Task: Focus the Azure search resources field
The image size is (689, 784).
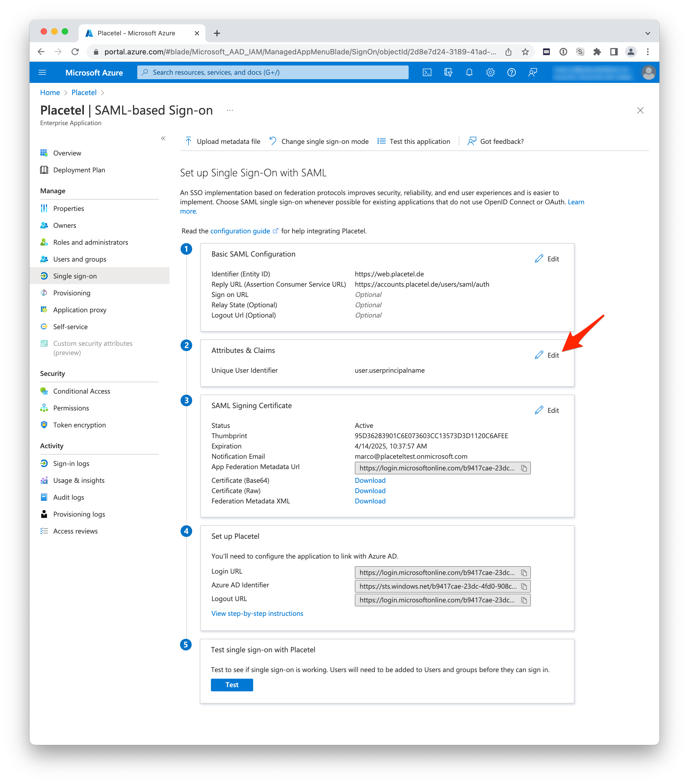Action: (273, 73)
